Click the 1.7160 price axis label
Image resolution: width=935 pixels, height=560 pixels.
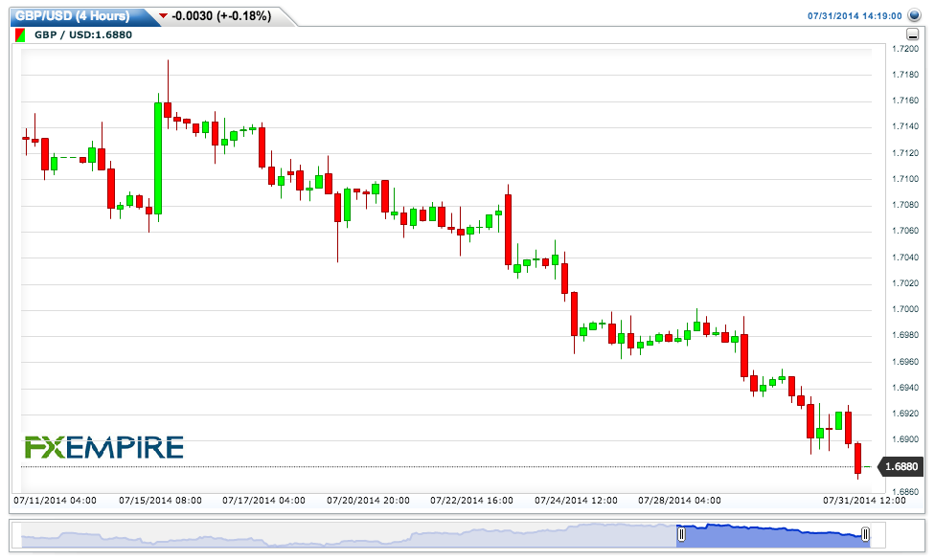(x=905, y=101)
